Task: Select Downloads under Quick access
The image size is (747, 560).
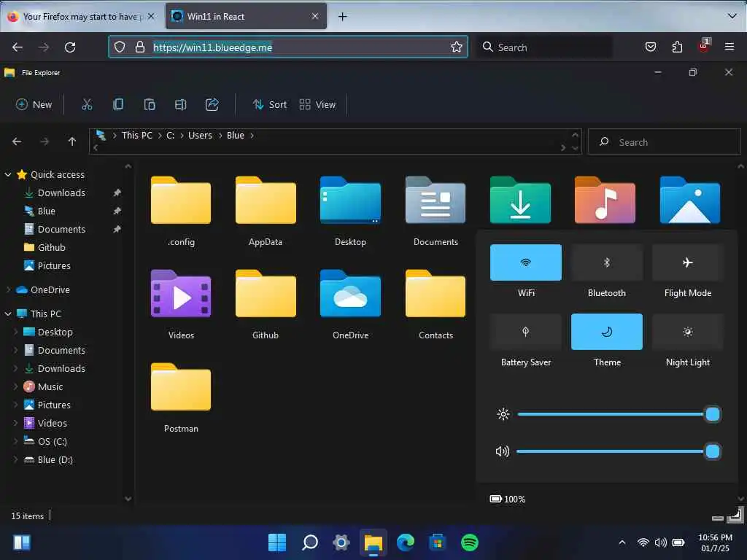Action: (61, 192)
